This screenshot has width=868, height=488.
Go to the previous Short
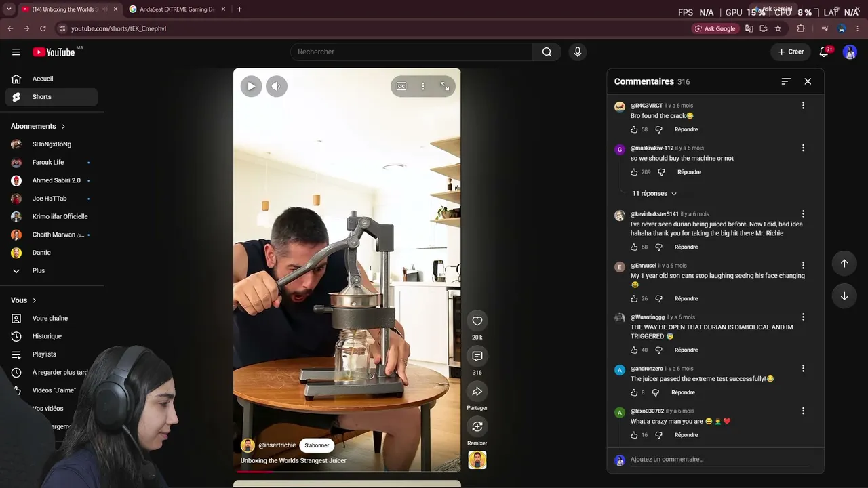click(844, 264)
